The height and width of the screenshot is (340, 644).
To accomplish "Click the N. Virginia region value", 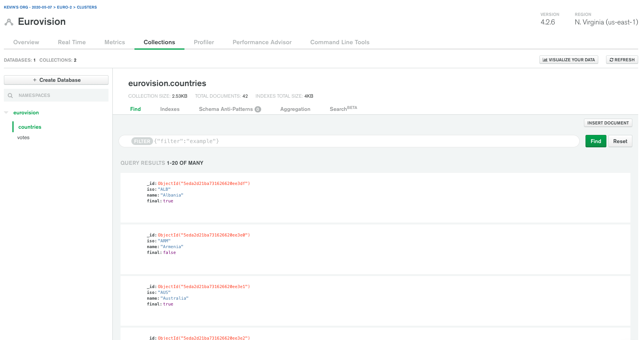I will pos(606,22).
